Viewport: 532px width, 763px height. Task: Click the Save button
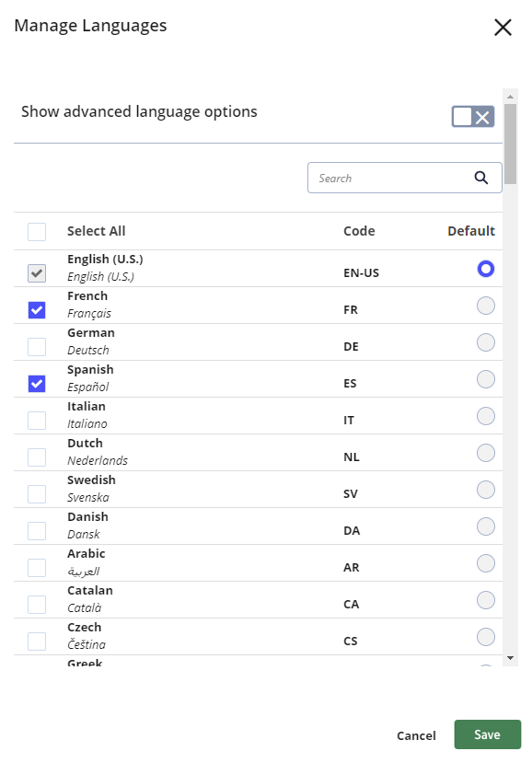[487, 734]
